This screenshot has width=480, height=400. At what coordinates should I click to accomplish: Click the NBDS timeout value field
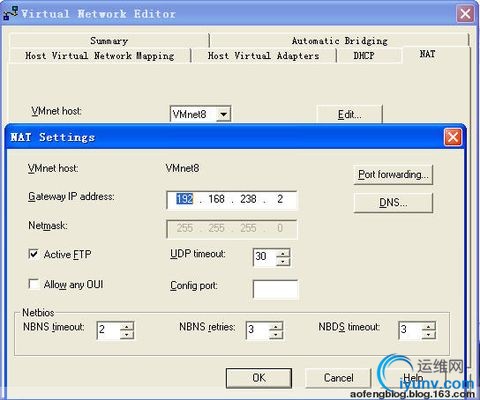coord(410,330)
